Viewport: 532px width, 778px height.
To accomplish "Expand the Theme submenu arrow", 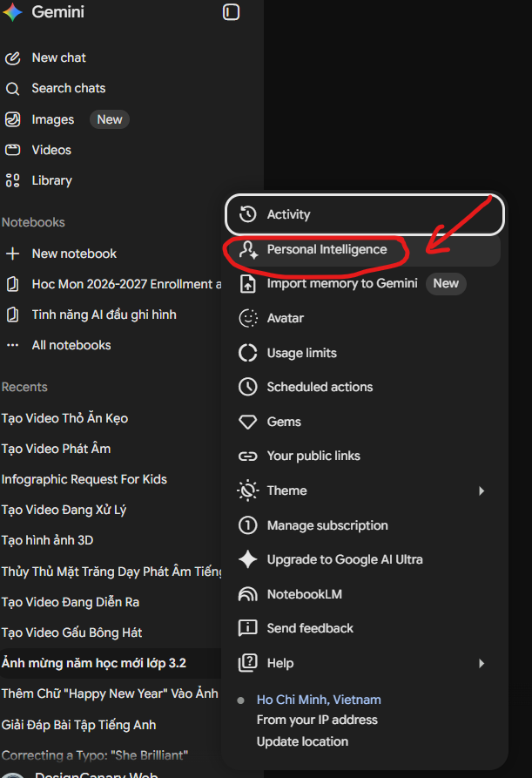I will tap(481, 490).
